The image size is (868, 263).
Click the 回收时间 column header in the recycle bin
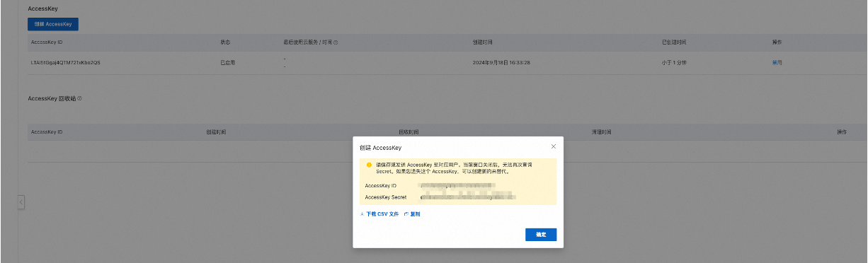[409, 132]
